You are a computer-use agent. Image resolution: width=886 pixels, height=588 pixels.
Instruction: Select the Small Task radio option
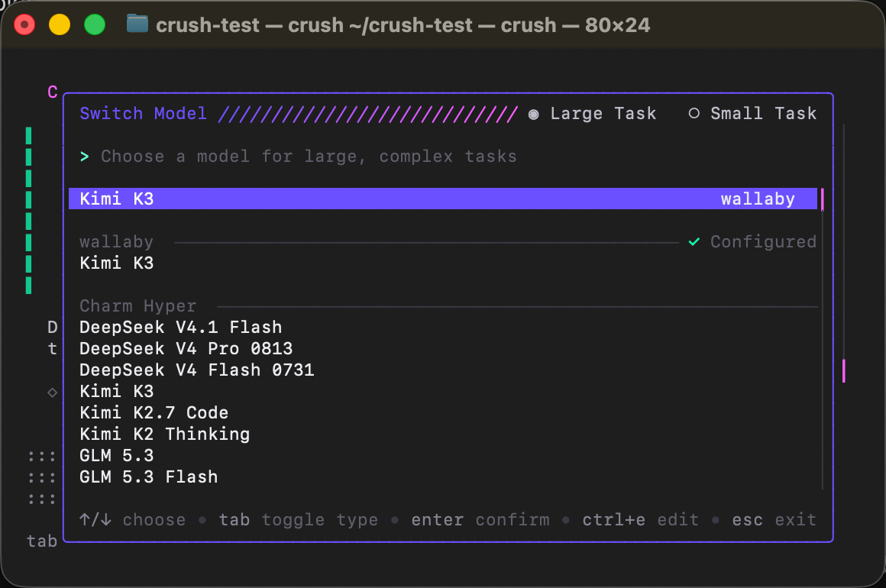752,114
